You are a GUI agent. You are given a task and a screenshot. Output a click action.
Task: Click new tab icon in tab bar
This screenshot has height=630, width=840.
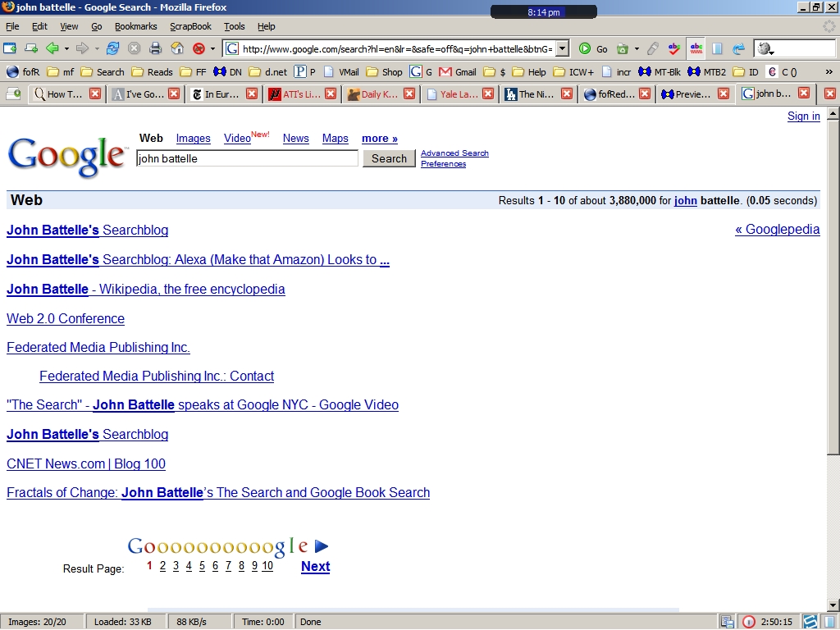point(13,94)
